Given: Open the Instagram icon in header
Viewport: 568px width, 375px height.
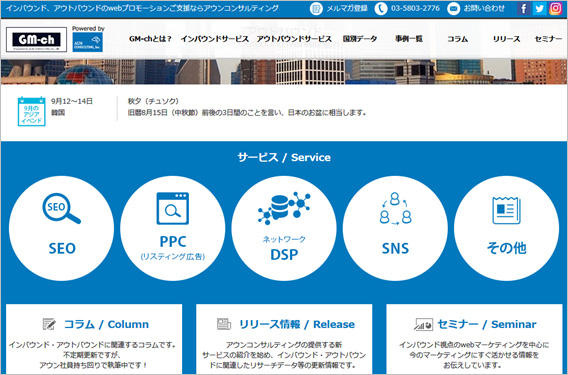Looking at the screenshot, I should tap(555, 8).
